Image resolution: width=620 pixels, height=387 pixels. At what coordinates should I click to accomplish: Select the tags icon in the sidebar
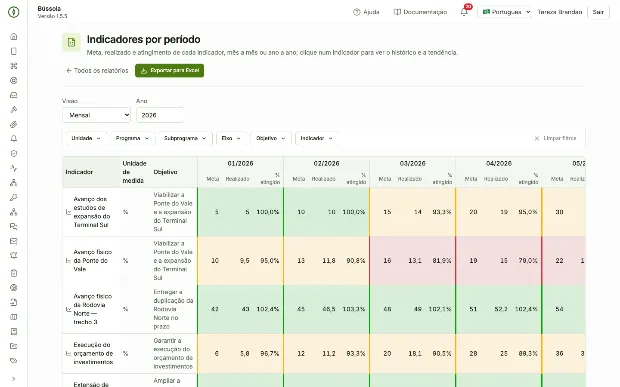pos(13,361)
